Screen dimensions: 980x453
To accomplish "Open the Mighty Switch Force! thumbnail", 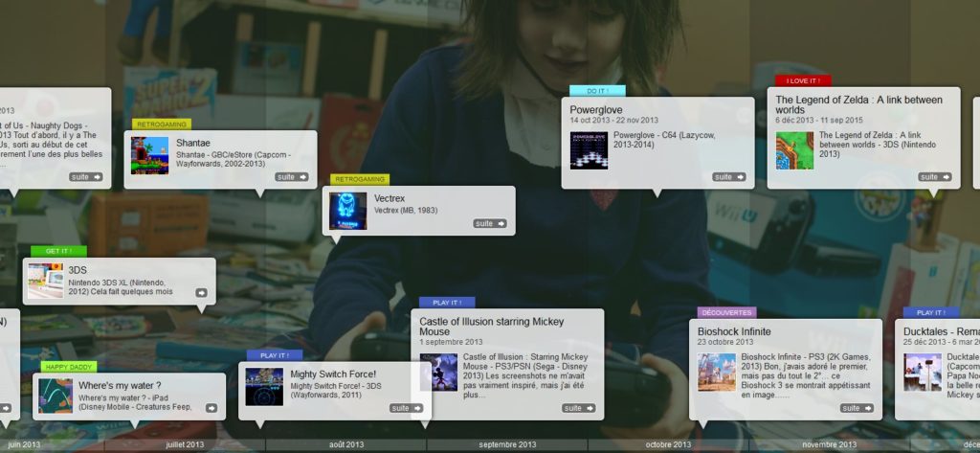I will (264, 387).
